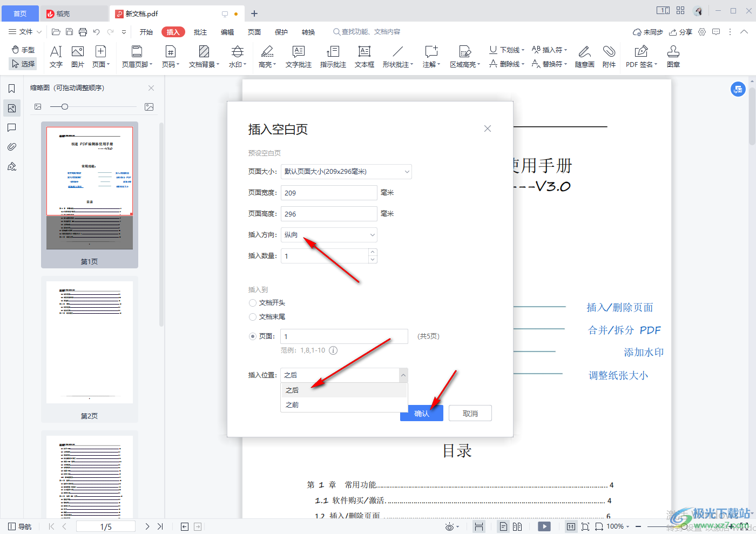This screenshot has width=756, height=534.
Task: Click the 页面高度 input field
Action: 329,214
